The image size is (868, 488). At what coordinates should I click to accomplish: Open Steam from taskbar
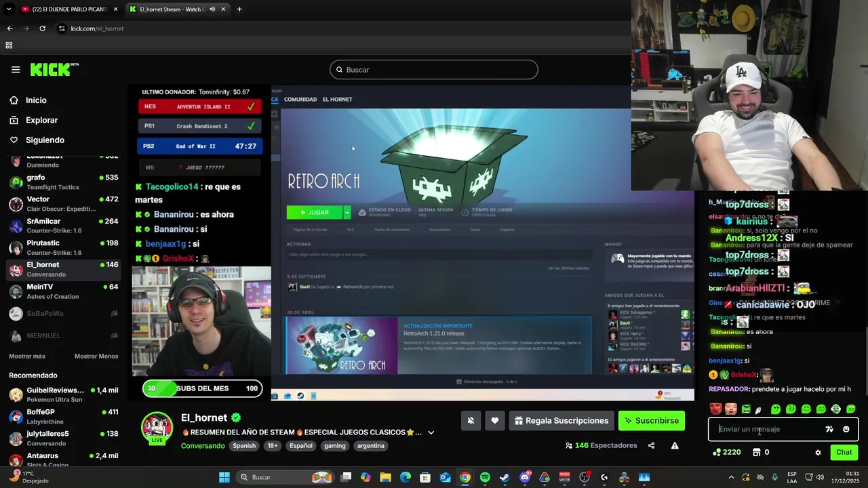pos(505,477)
